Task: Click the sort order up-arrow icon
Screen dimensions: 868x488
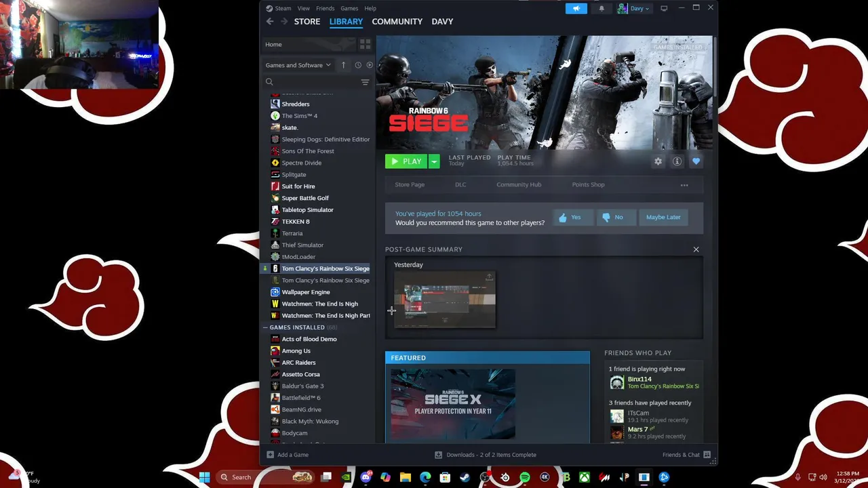Action: click(343, 65)
